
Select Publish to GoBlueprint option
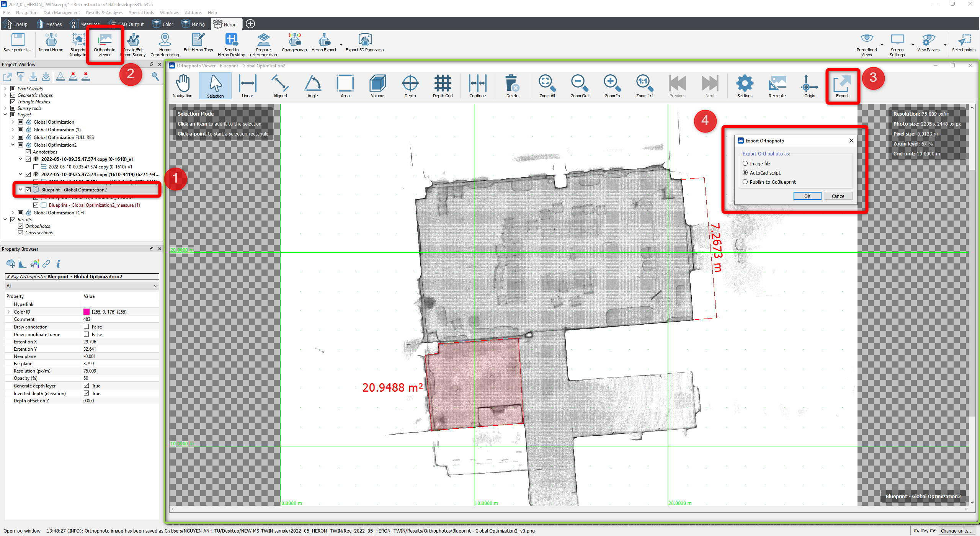745,182
